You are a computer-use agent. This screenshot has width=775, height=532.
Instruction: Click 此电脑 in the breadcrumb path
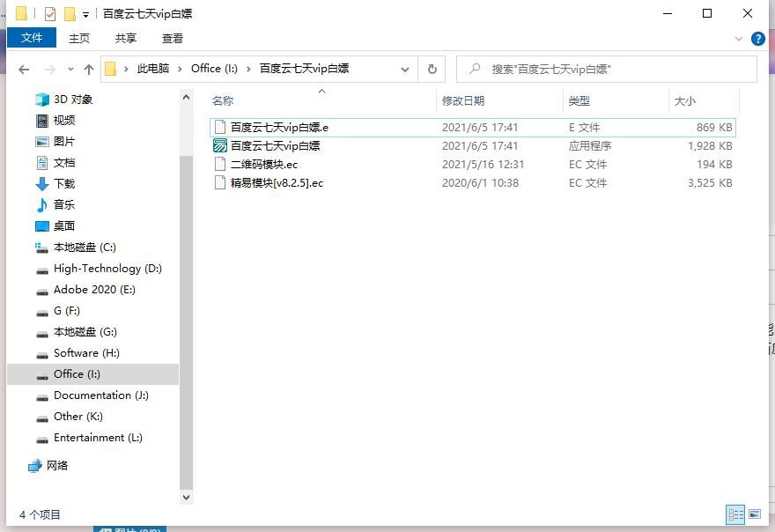tap(152, 69)
